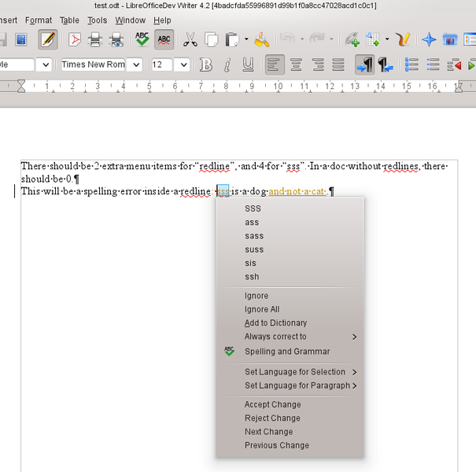Insert Table icon
476x472 pixels.
[373, 40]
